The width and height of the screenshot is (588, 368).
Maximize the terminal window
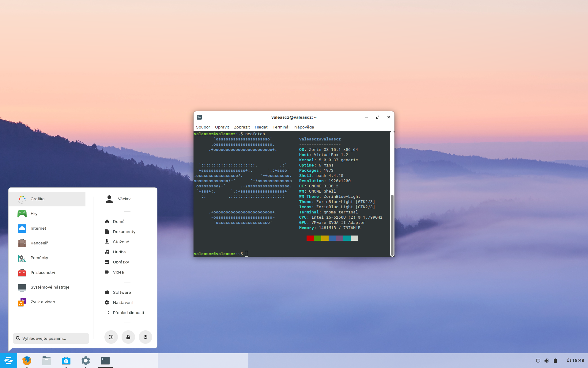378,117
